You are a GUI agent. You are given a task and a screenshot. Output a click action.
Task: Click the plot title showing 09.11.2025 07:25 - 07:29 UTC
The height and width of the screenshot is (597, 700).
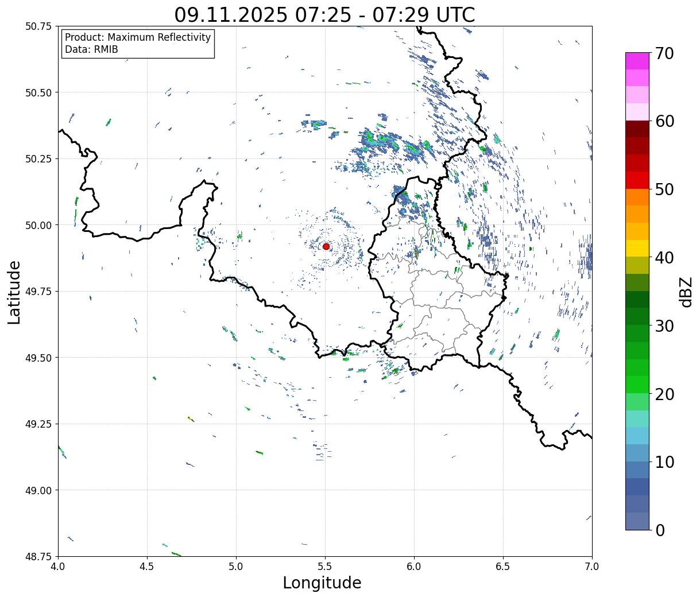(324, 14)
